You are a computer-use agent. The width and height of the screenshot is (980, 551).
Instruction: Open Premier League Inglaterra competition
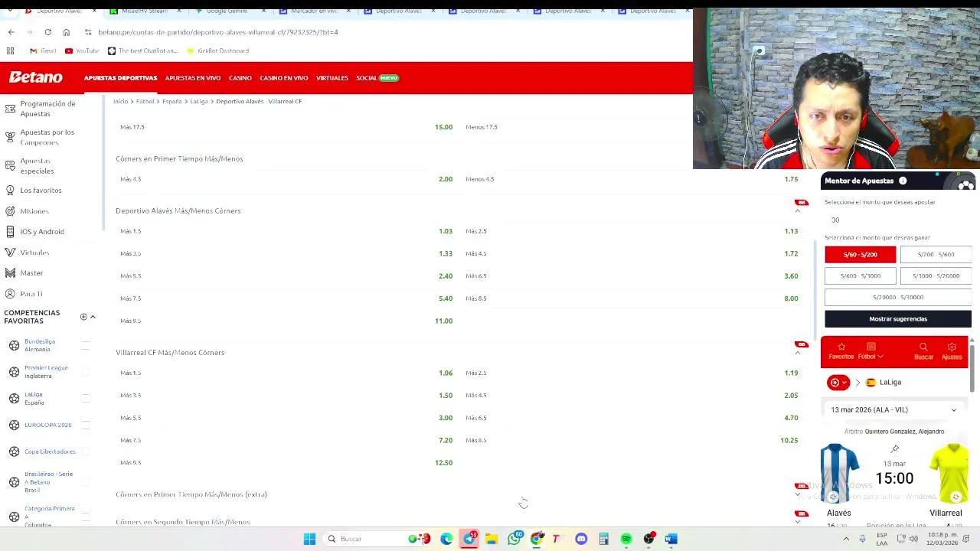[x=45, y=372]
